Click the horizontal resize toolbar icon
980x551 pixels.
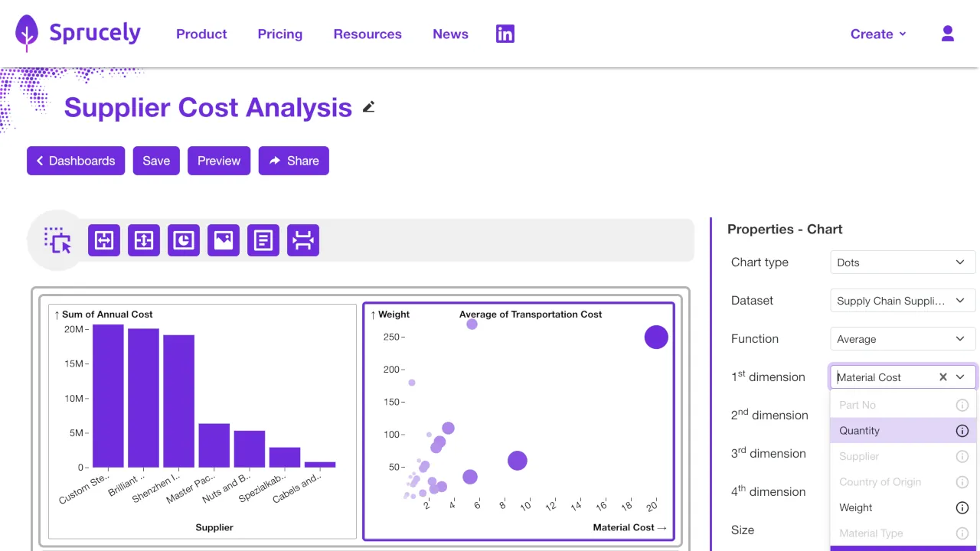[x=103, y=240]
